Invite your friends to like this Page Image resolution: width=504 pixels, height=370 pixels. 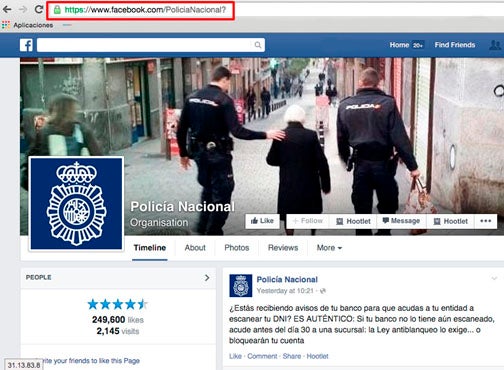point(91,361)
